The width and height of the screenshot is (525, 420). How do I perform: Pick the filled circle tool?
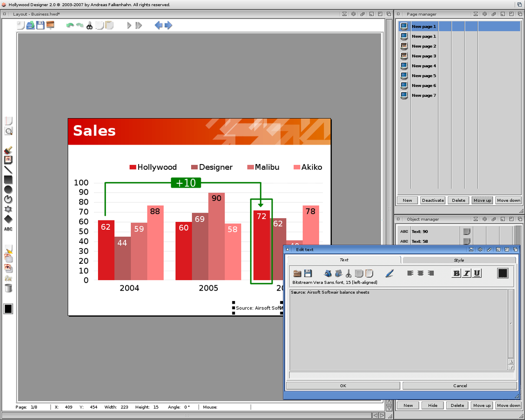pyautogui.click(x=8, y=189)
